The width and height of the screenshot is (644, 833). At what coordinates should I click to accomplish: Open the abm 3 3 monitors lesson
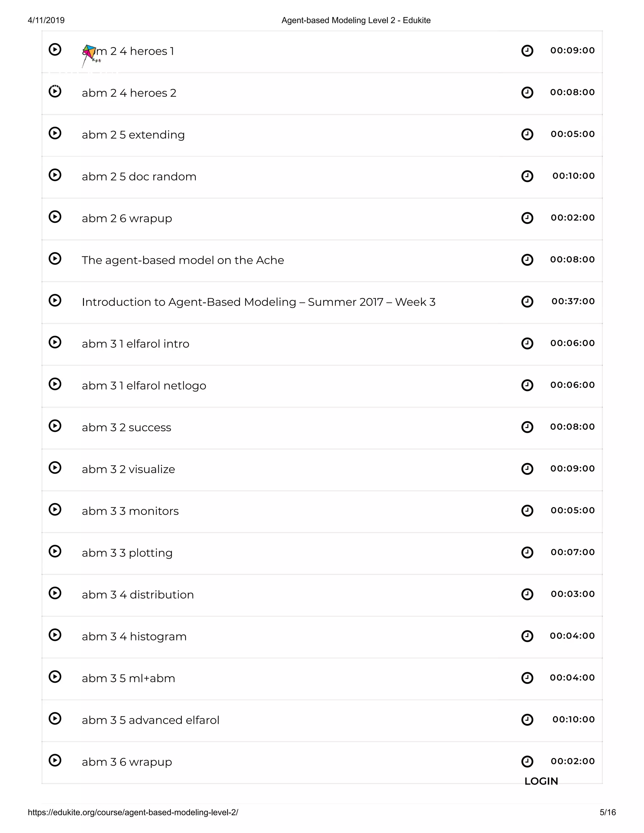point(130,511)
